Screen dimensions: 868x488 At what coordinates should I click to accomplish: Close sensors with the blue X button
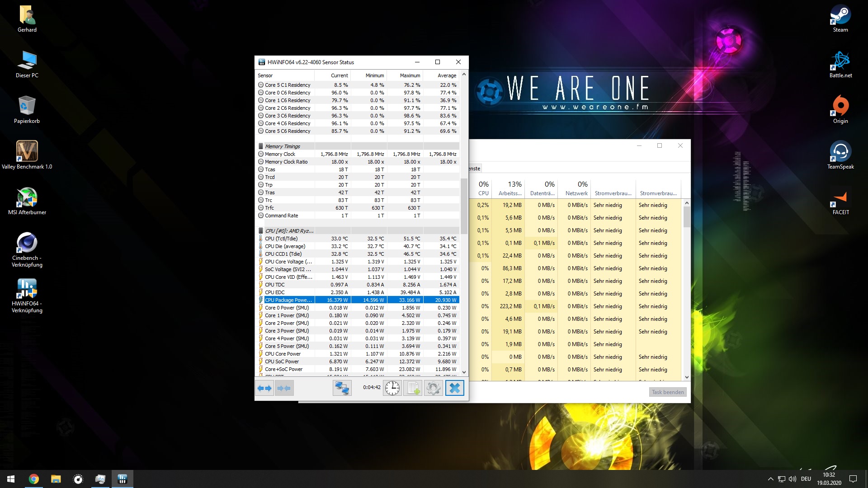[454, 388]
